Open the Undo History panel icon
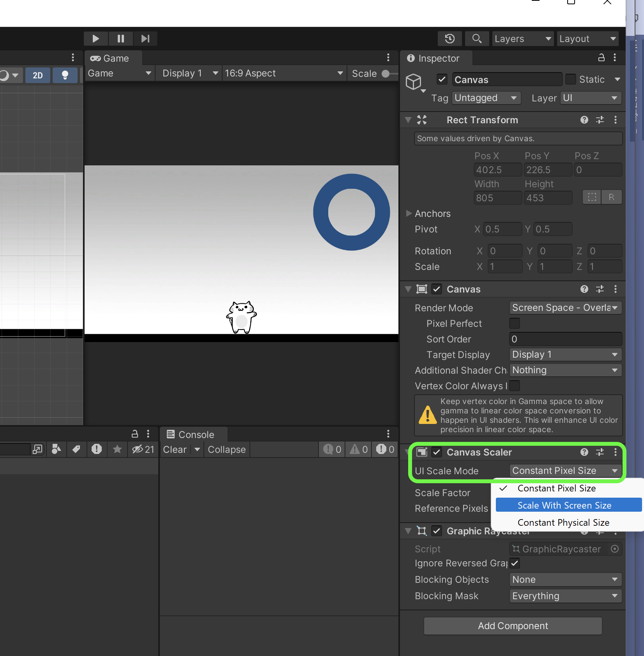 [x=449, y=39]
